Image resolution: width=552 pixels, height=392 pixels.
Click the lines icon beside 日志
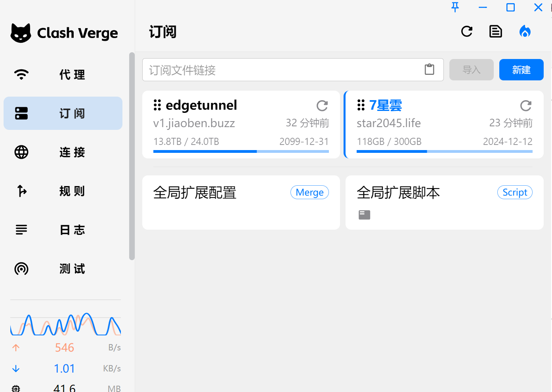21,230
